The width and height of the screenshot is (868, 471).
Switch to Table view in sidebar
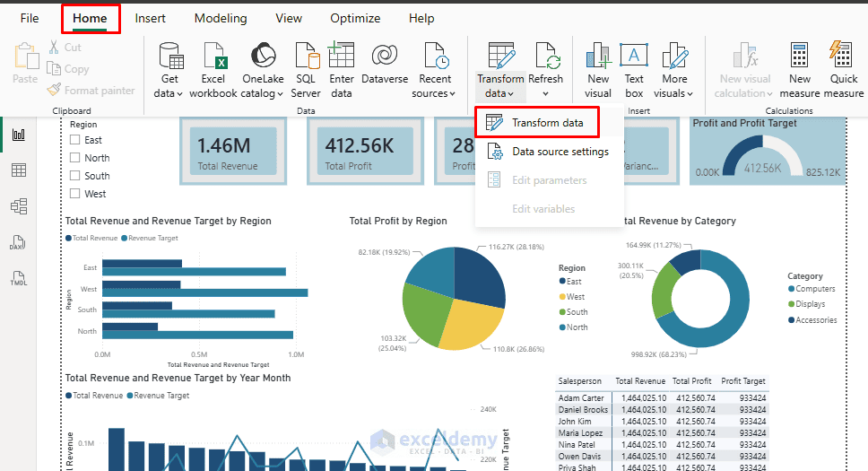coord(19,170)
